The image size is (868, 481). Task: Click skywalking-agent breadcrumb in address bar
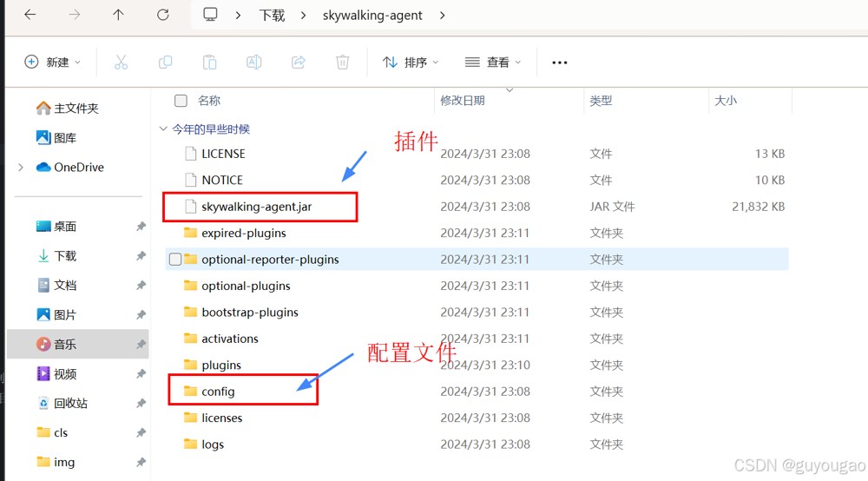click(x=372, y=16)
